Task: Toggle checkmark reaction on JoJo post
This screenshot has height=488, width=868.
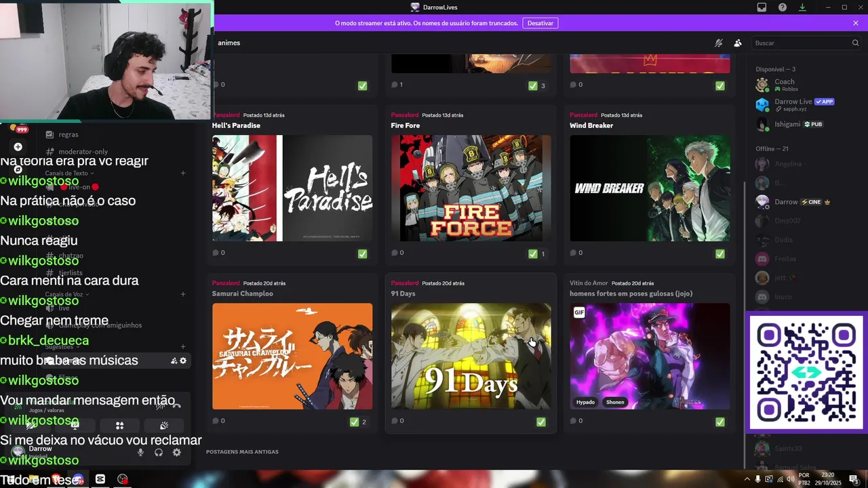Action: click(720, 422)
